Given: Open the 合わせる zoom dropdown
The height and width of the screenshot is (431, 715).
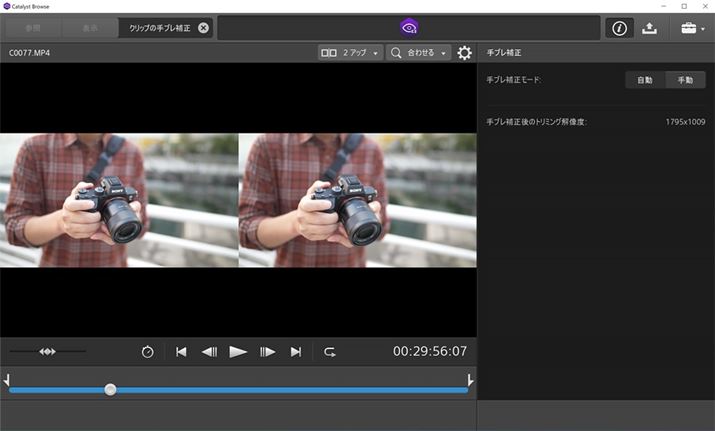Looking at the screenshot, I should [419, 53].
